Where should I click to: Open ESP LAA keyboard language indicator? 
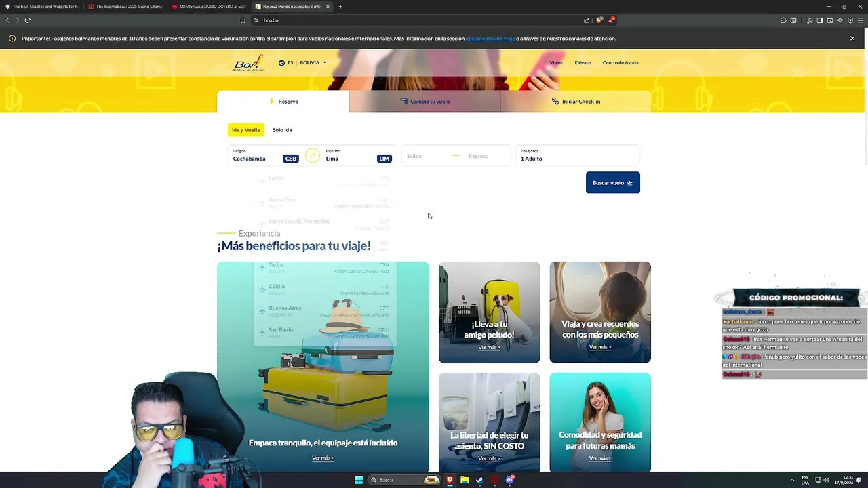(x=805, y=480)
